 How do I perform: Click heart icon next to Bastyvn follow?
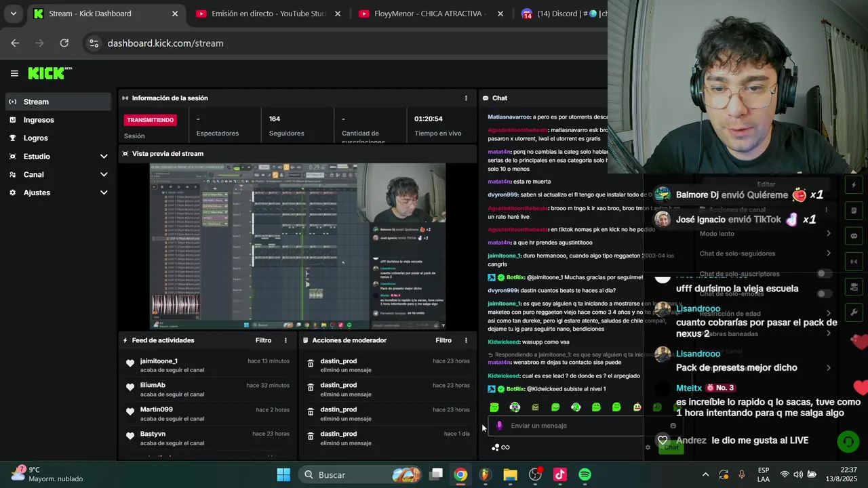pyautogui.click(x=130, y=436)
